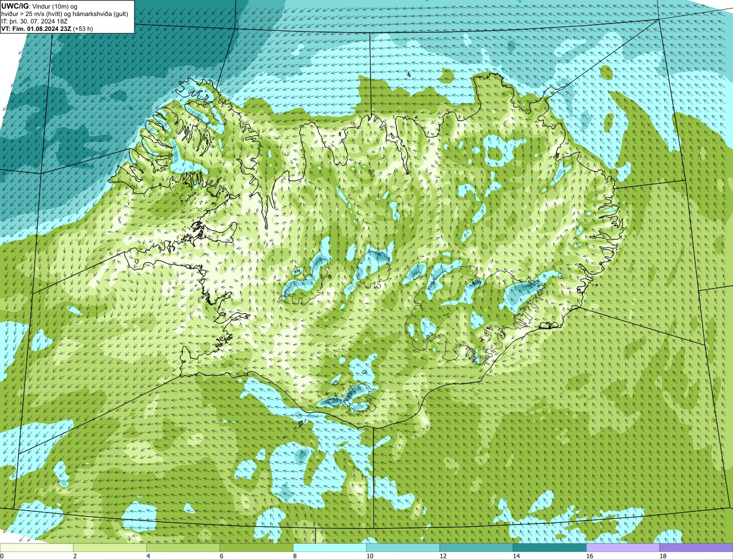Click the legend scale label '8'

[295, 556]
